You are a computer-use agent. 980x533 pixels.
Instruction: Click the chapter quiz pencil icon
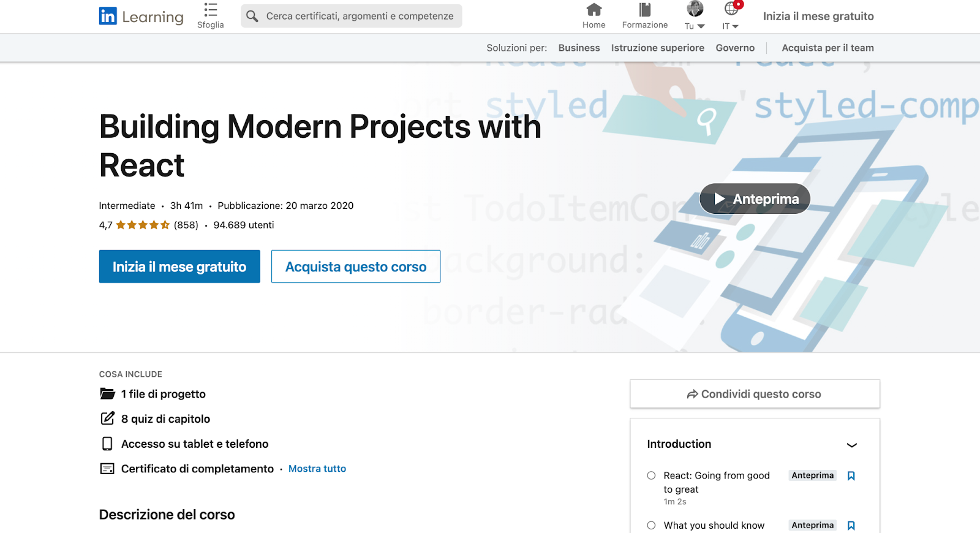(108, 418)
